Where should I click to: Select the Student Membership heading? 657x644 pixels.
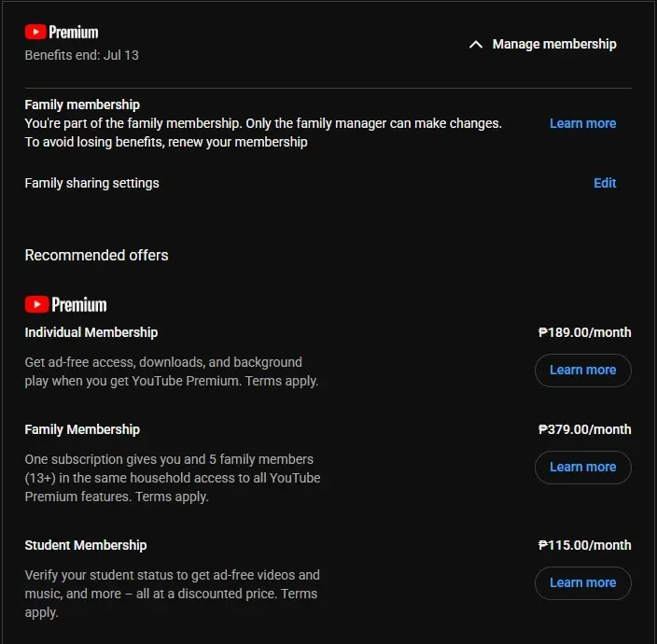86,545
